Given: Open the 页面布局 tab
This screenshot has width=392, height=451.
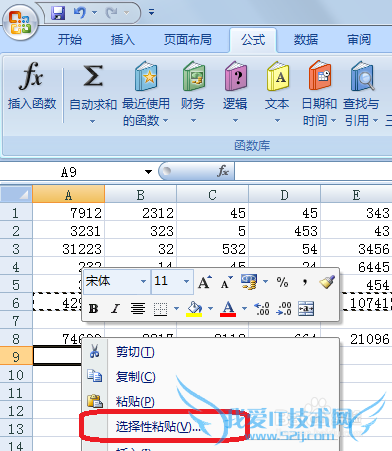Looking at the screenshot, I should click(188, 40).
